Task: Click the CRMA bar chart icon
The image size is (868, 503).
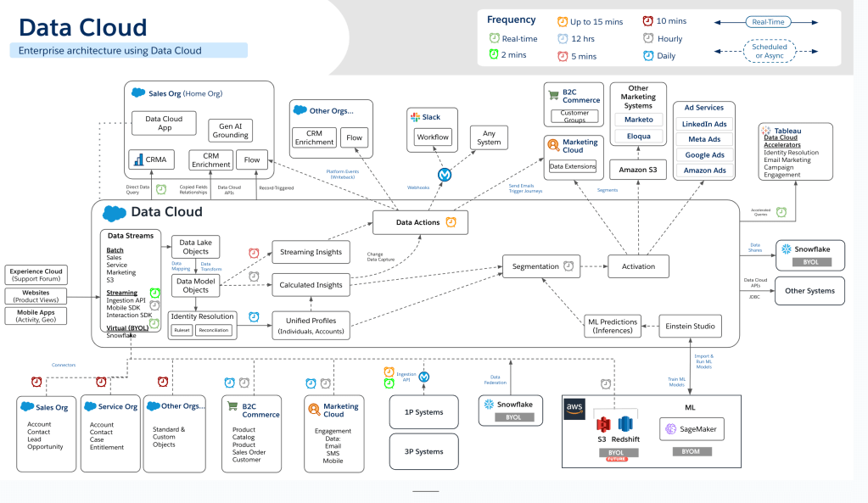Action: tap(138, 160)
